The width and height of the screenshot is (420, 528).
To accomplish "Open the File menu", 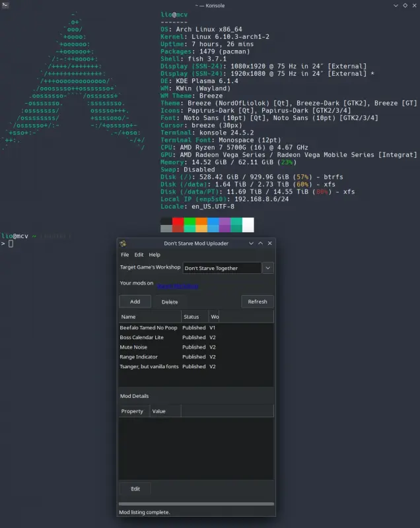I will click(x=125, y=255).
